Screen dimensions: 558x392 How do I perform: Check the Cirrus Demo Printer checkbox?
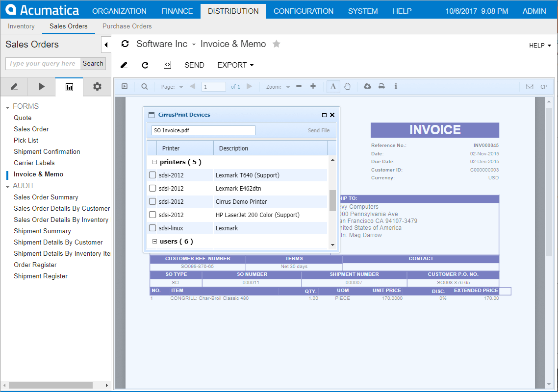[152, 201]
